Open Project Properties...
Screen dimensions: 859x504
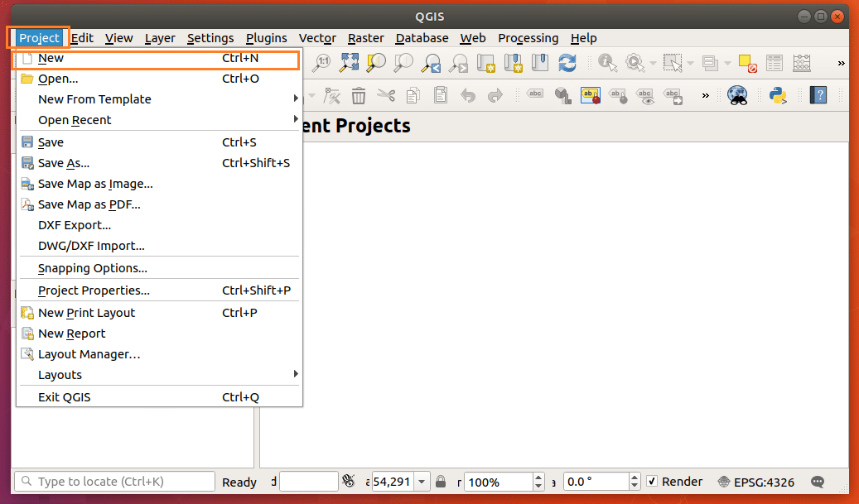(159, 290)
